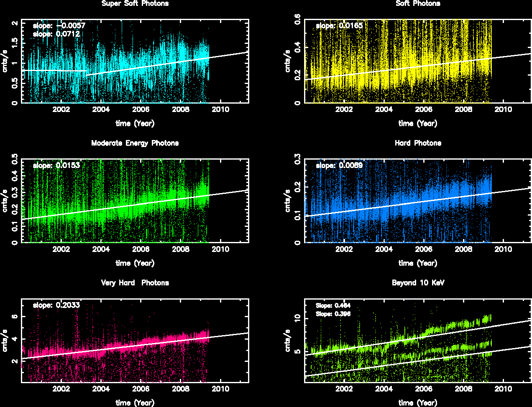Screen dimensions: 532x407
Task: Select the 'Very Hard Photons' plot title
Action: click(135, 283)
